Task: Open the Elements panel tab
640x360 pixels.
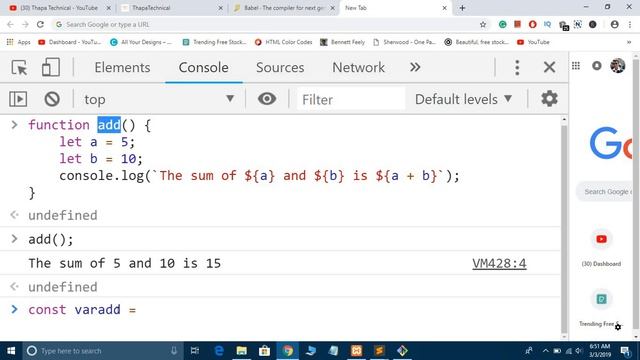Action: click(x=122, y=67)
